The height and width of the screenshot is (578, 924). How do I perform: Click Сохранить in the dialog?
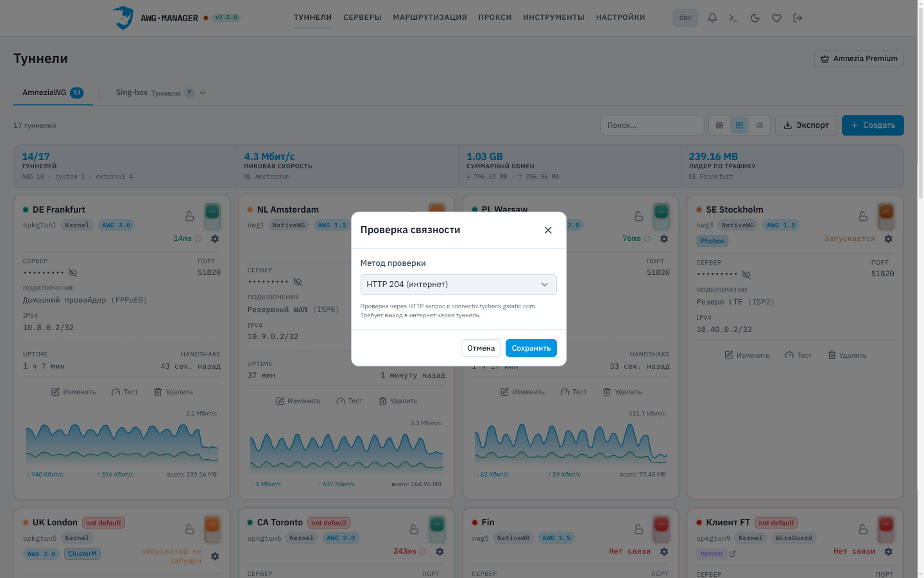click(x=531, y=348)
